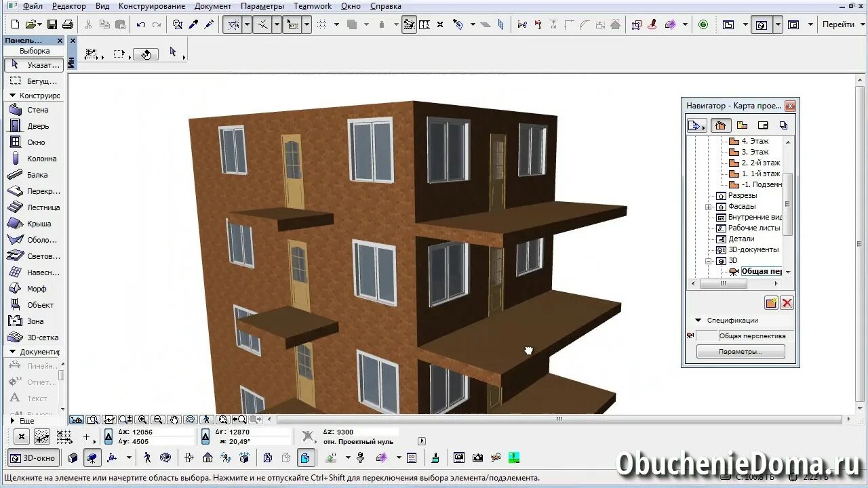
Task: Toggle the 3D-окно button
Action: (33, 458)
